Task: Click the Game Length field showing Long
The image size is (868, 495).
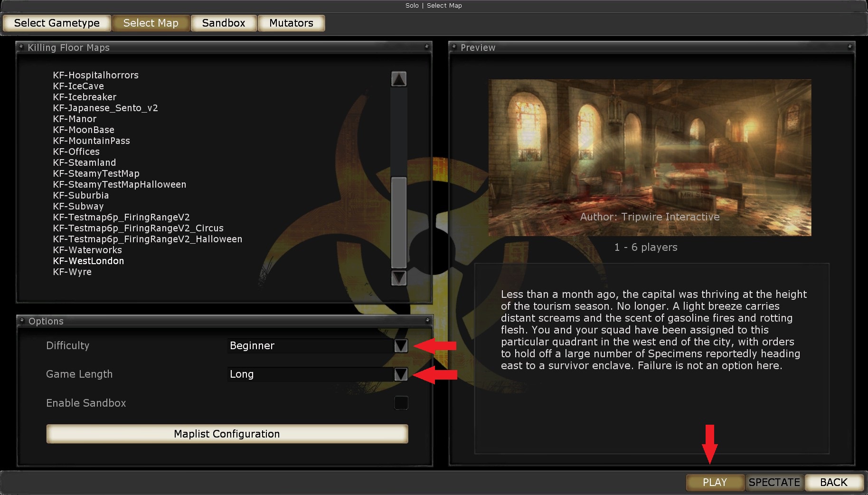Action: pyautogui.click(x=311, y=374)
